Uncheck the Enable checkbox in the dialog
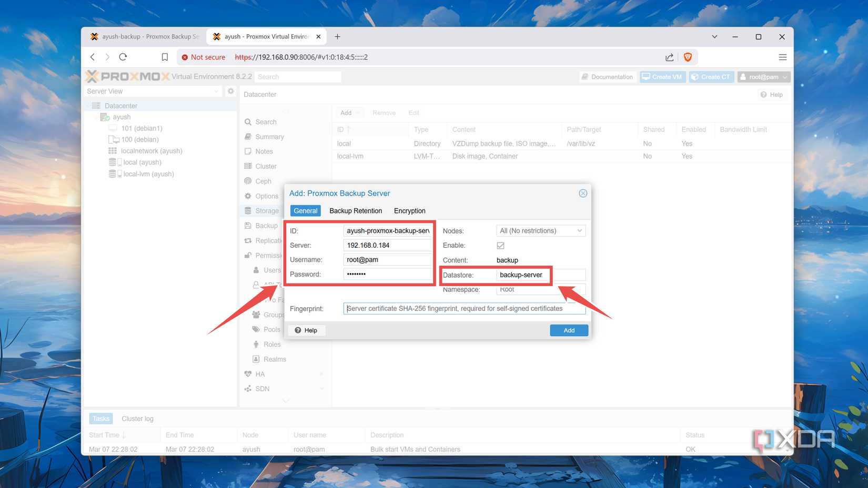Viewport: 868px width, 488px height. pos(500,245)
